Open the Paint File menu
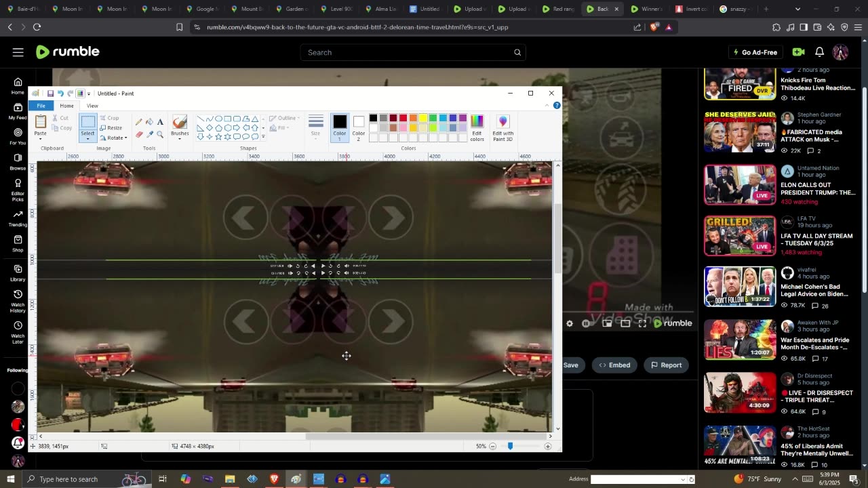This screenshot has height=488, width=868. [41, 106]
